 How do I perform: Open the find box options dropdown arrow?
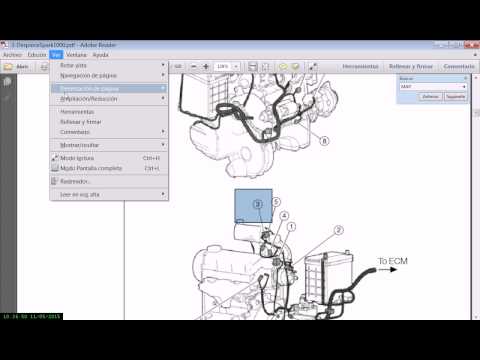464,87
